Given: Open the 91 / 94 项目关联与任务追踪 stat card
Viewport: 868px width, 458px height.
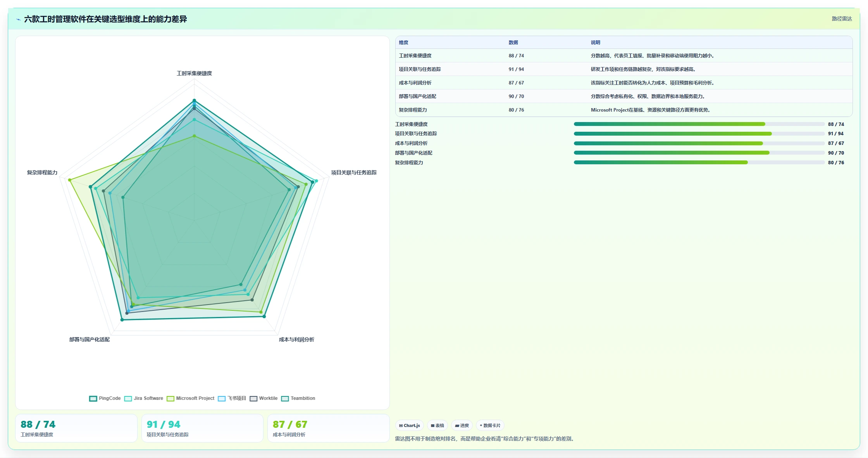Looking at the screenshot, I should click(202, 428).
